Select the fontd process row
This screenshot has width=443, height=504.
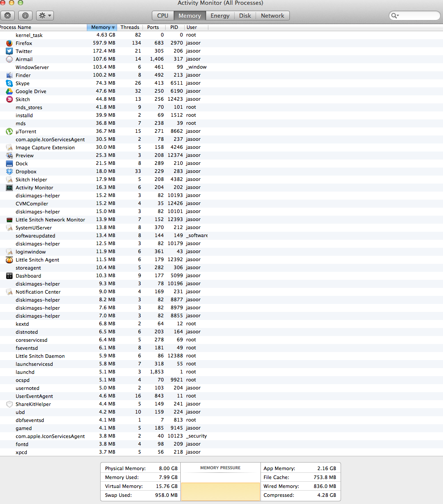[221, 444]
